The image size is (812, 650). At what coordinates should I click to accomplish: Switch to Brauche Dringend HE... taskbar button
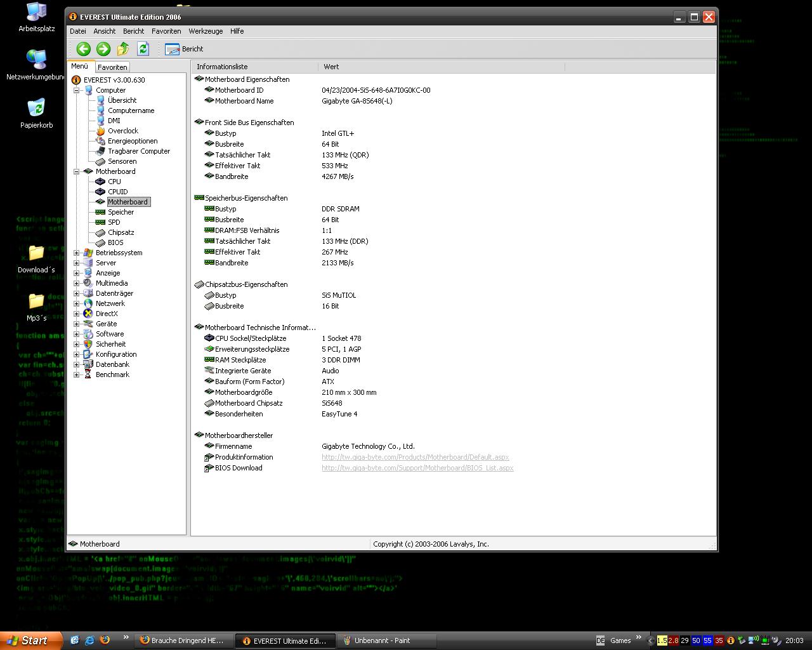(x=185, y=640)
